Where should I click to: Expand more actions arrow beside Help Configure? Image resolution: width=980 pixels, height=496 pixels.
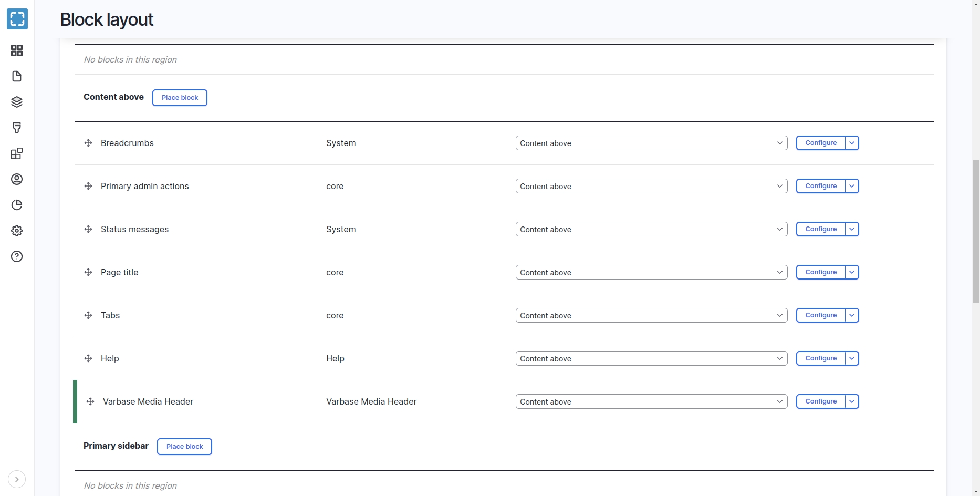click(852, 358)
